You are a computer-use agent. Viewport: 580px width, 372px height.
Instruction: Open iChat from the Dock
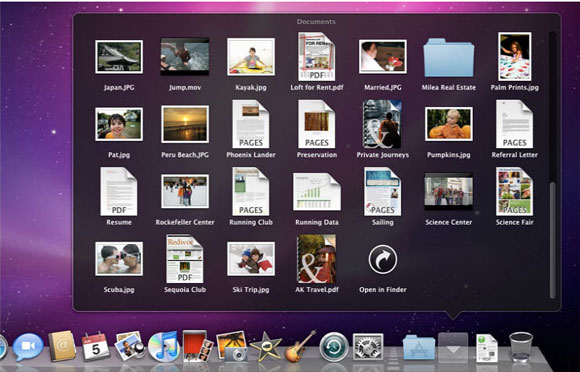click(28, 347)
